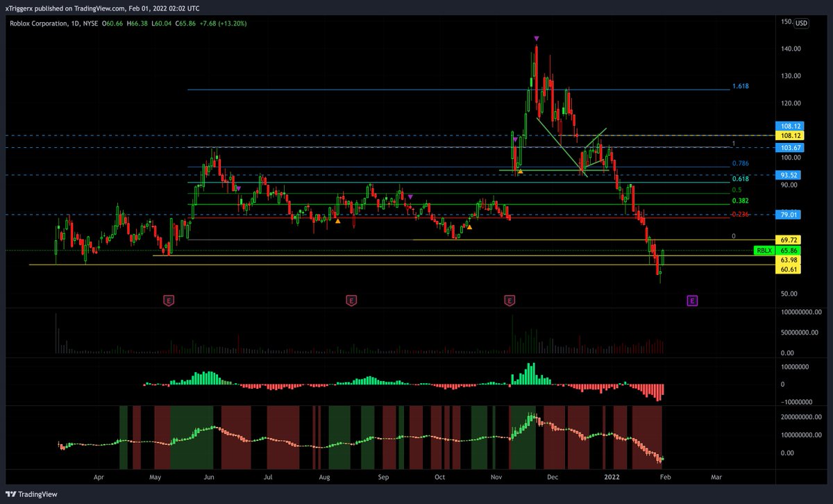Click the November earnings 'E' marker
Viewport: 833px width, 504px height.
(510, 301)
